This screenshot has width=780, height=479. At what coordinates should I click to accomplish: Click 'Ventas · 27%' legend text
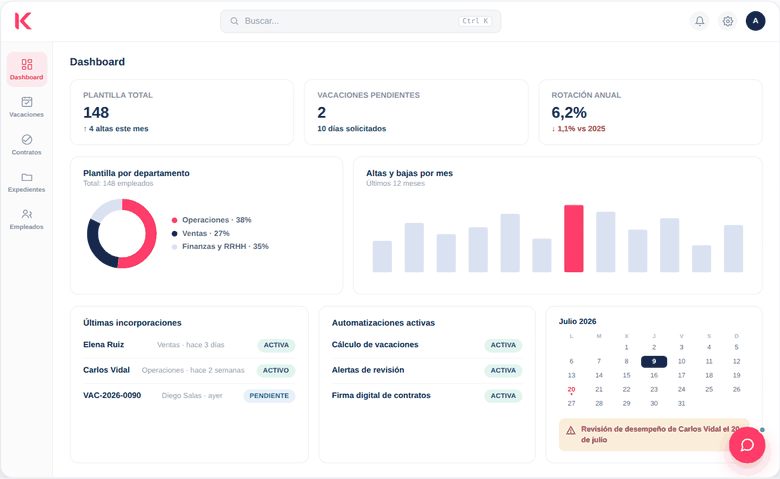pos(205,233)
